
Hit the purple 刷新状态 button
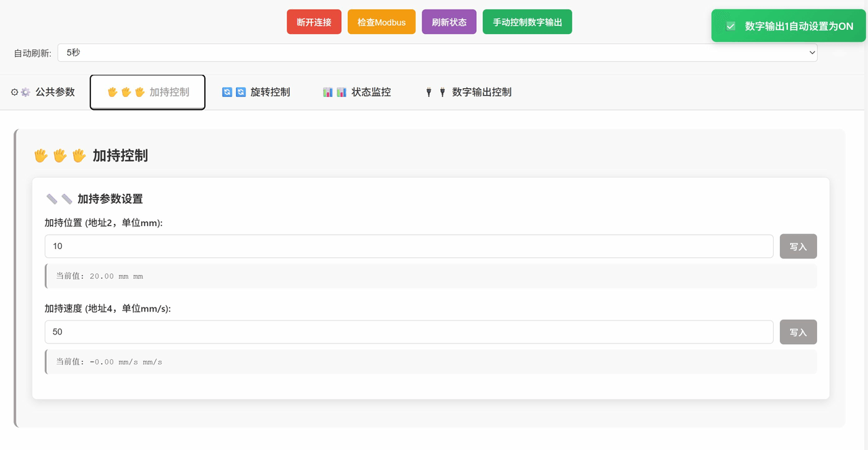tap(449, 22)
